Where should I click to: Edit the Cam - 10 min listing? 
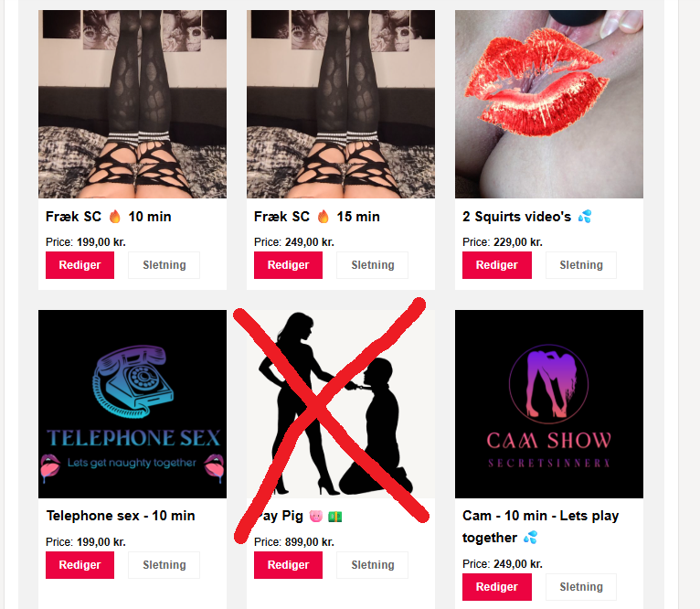[497, 587]
